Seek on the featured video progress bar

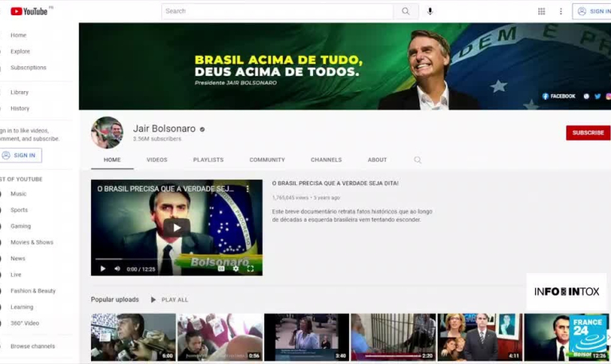pos(177,259)
